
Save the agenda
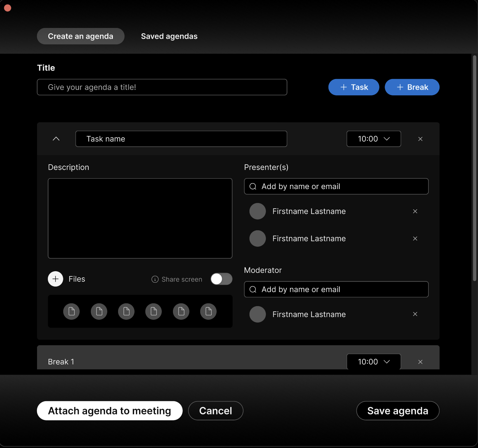(398, 411)
